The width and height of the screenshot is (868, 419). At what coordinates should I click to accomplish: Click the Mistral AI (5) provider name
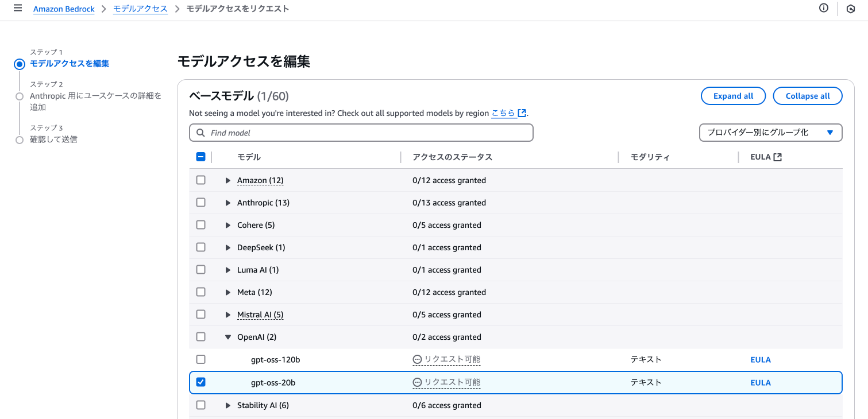point(260,315)
